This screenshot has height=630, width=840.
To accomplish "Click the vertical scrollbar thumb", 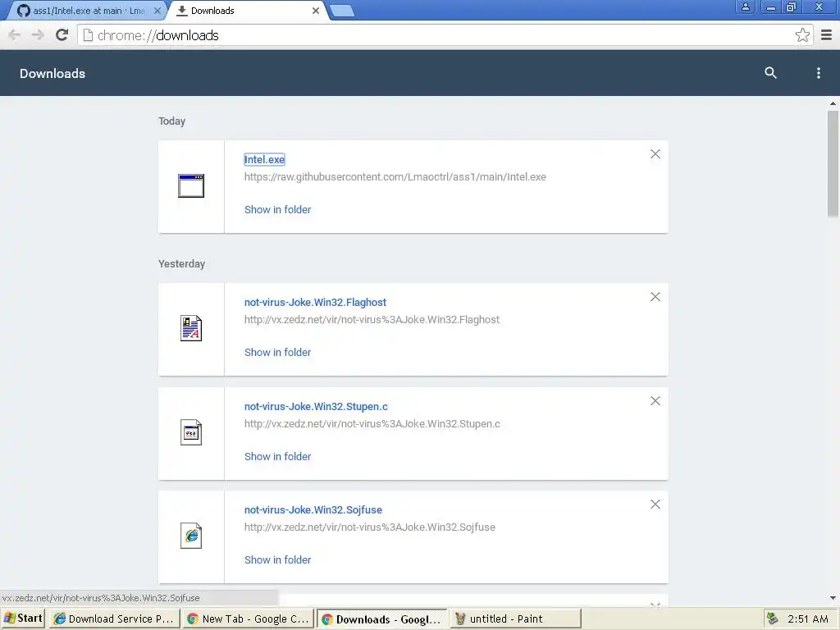I will pos(833,163).
